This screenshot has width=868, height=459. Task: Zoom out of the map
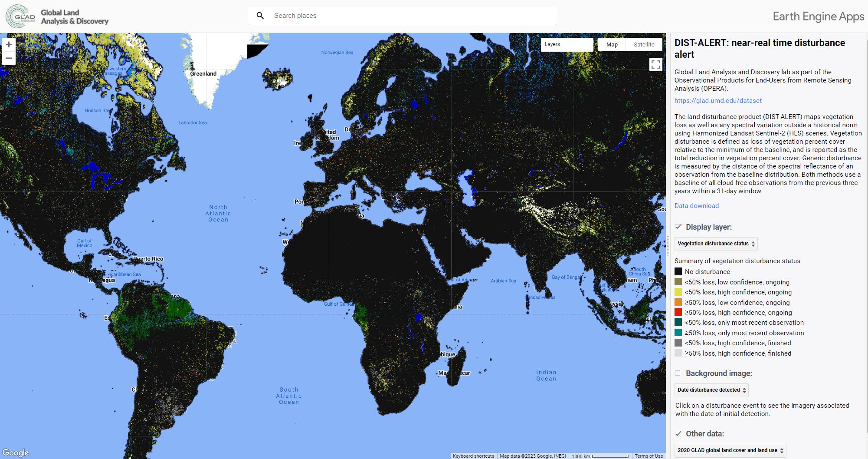pyautogui.click(x=9, y=58)
